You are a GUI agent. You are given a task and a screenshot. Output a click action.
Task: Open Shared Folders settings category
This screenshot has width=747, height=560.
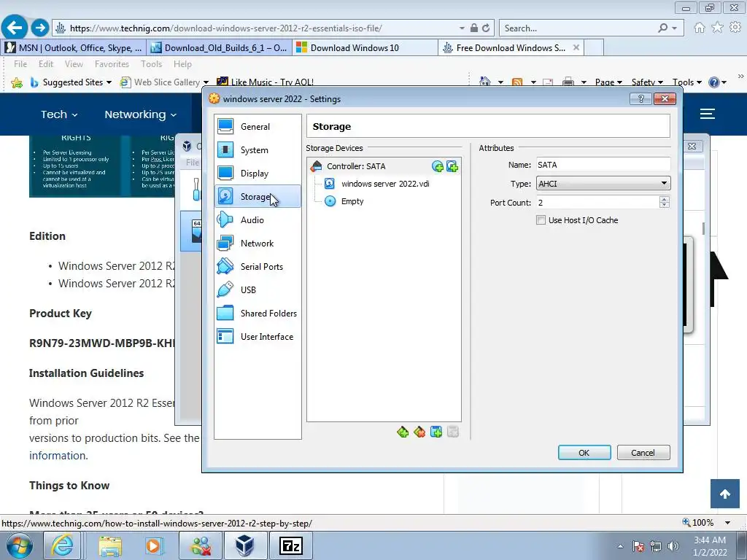258,314
